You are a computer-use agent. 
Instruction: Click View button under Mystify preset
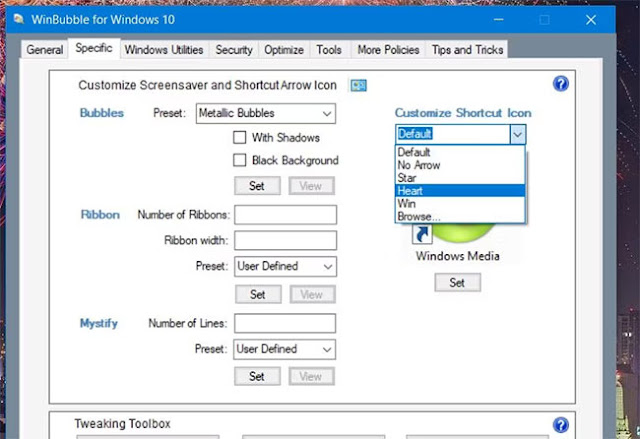(x=311, y=377)
